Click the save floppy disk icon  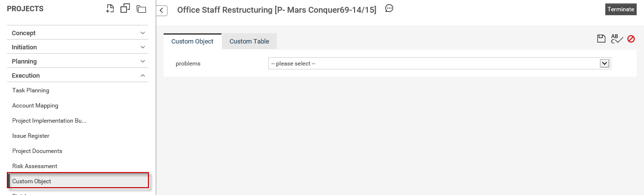(x=601, y=39)
